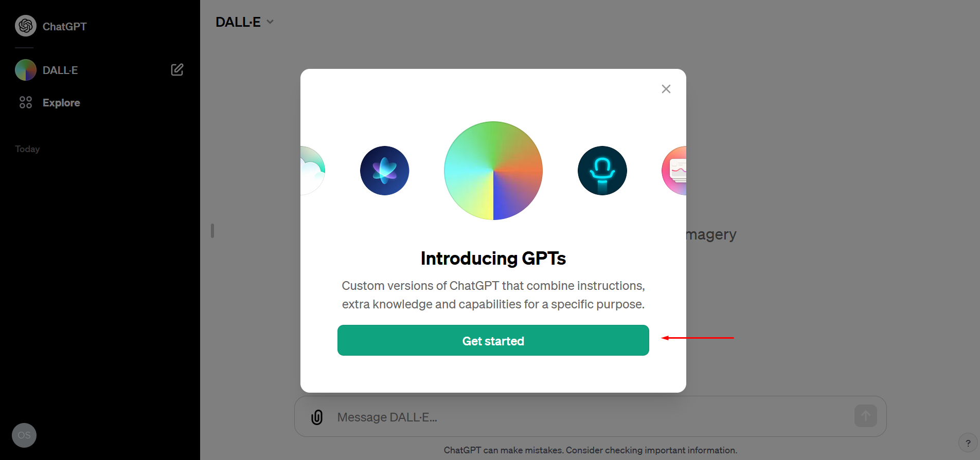Click the ChatGPT logo icon in sidebar
This screenshot has height=460, width=980.
(26, 26)
